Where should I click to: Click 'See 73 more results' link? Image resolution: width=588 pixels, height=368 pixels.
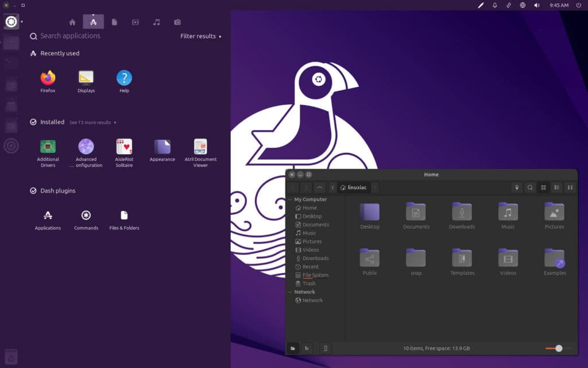pyautogui.click(x=92, y=122)
